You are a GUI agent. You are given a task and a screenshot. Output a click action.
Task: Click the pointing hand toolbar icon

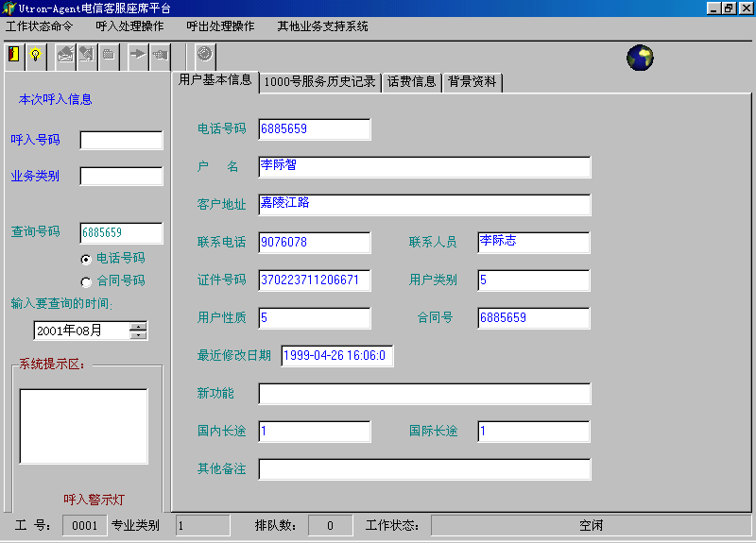point(160,55)
